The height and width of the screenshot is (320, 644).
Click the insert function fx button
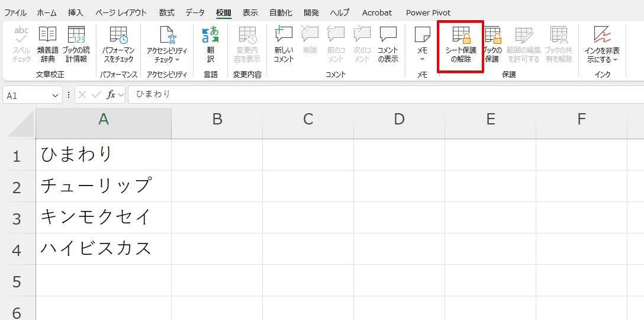111,95
